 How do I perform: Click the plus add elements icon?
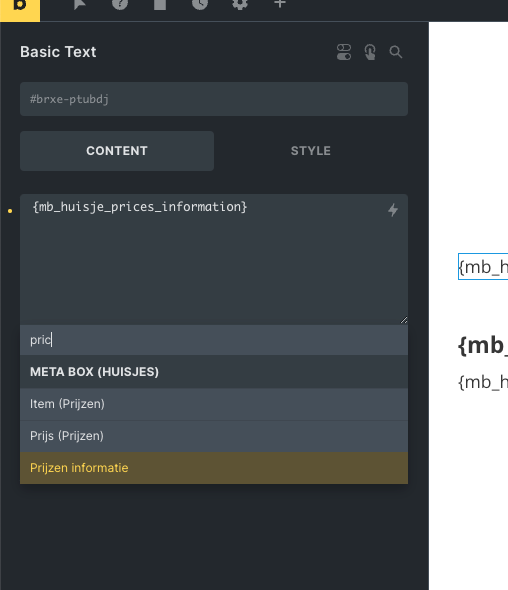280,4
